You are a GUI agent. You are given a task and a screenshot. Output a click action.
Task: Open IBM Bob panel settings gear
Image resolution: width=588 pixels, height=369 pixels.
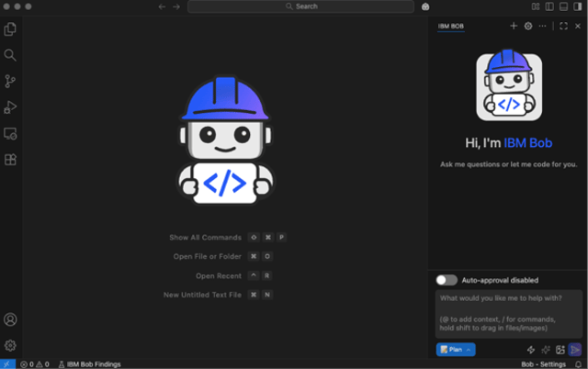[x=528, y=26]
